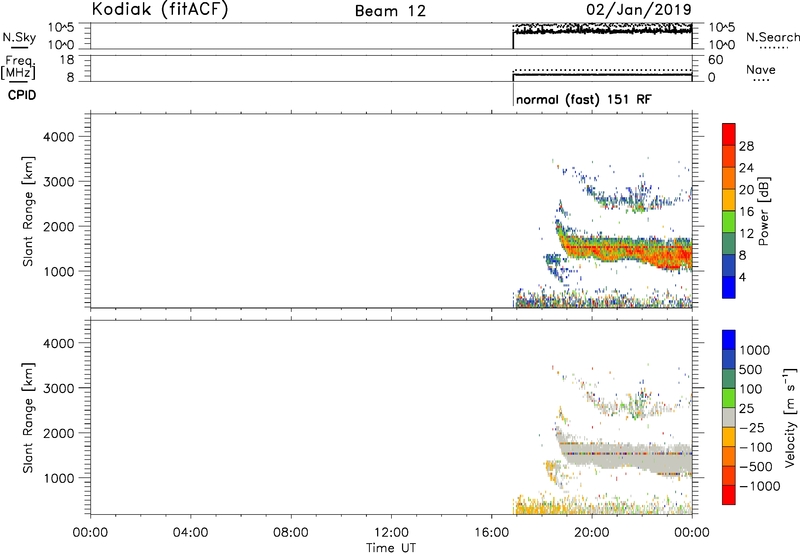Image resolution: width=800 pixels, height=554 pixels.
Task: Click the '16:00' time tick label
Action: pyautogui.click(x=491, y=533)
